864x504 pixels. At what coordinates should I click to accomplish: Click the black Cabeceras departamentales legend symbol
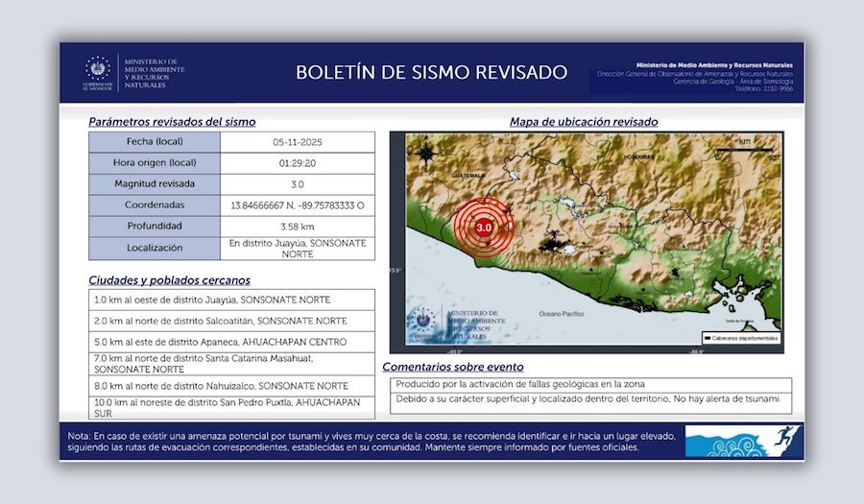(x=708, y=338)
